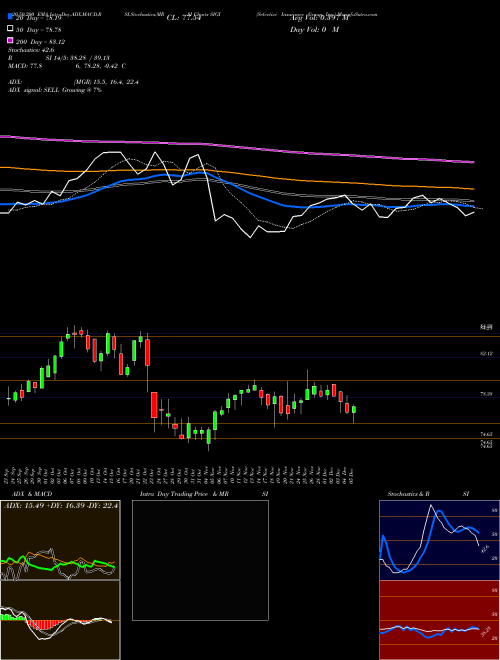
Task: Click the 'Stochastics: 42.6' reading
Action: tap(30, 50)
